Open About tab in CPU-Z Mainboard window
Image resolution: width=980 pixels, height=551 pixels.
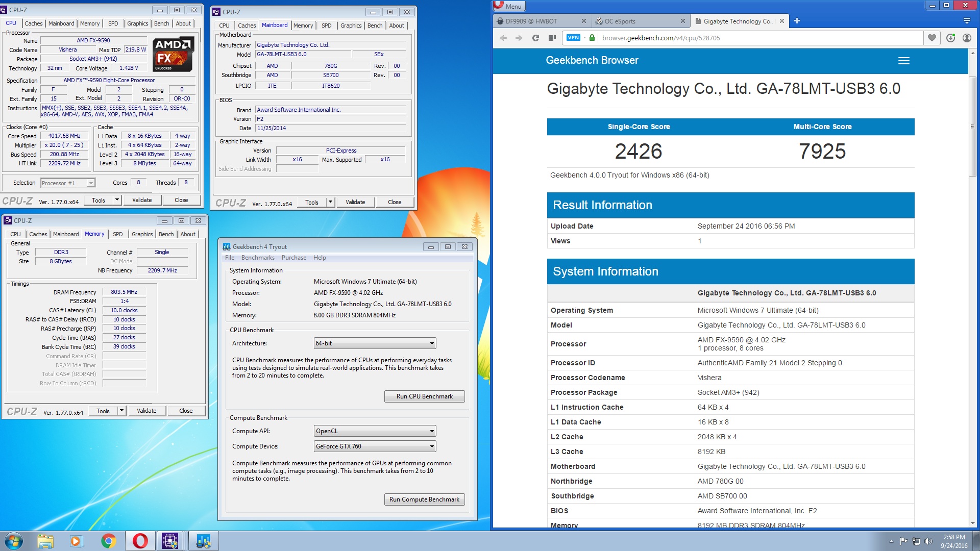397,26
